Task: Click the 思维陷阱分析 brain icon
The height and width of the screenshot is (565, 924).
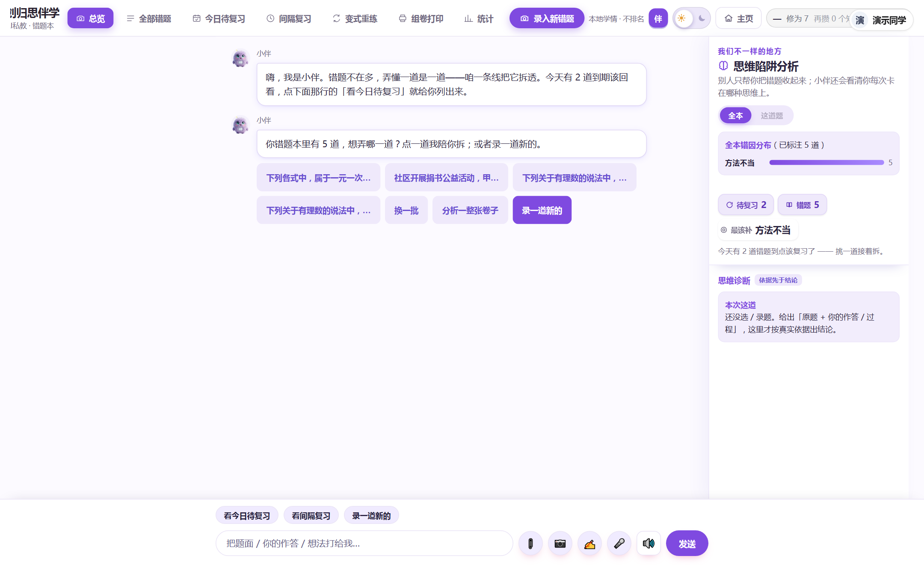Action: click(723, 66)
